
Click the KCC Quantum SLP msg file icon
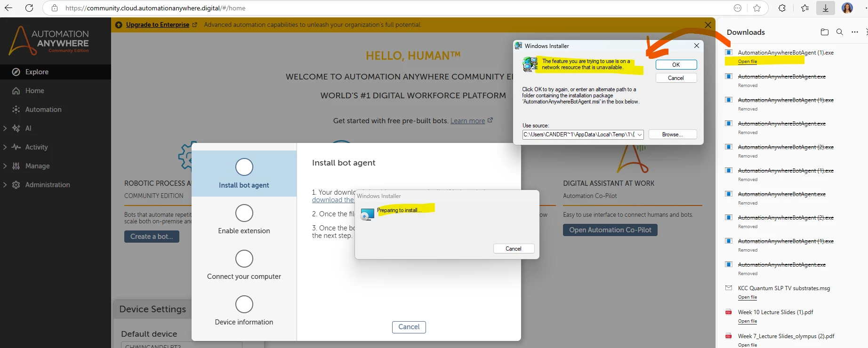tap(729, 288)
